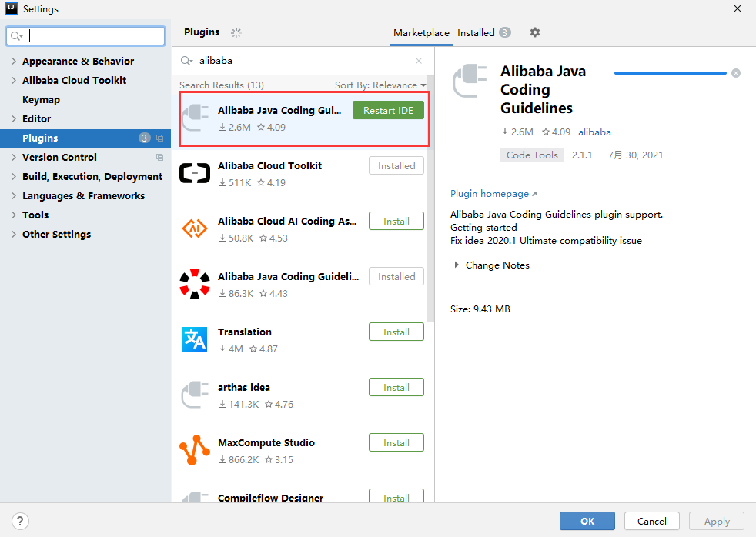The width and height of the screenshot is (756, 537).
Task: Click the MaxCompute Studio plugin icon
Action: click(195, 450)
